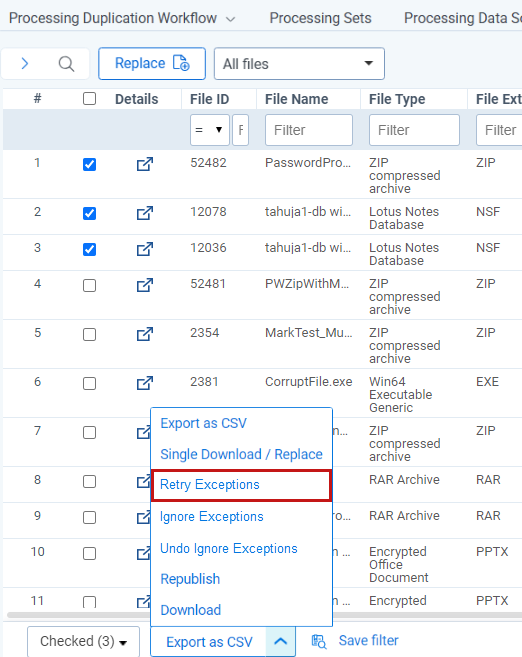Viewport: 522px width, 657px height.
Task: Select Ignore Exceptions menu item
Action: click(x=212, y=517)
